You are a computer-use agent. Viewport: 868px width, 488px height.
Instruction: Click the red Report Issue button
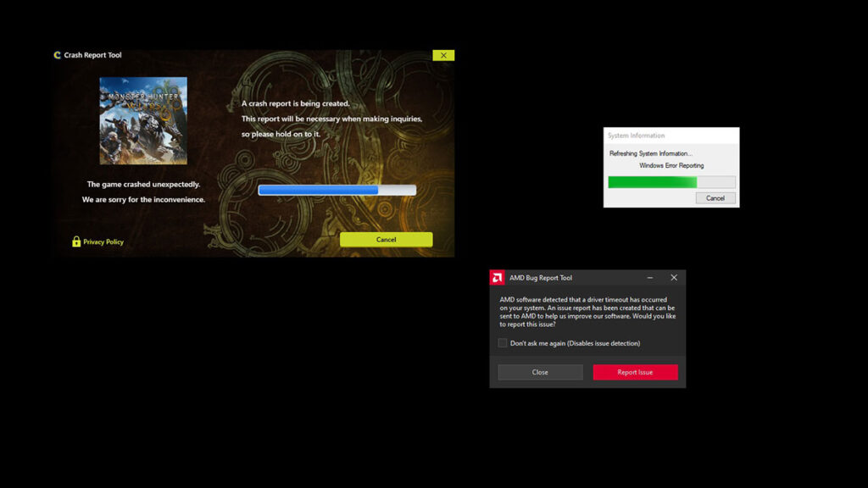[635, 372]
